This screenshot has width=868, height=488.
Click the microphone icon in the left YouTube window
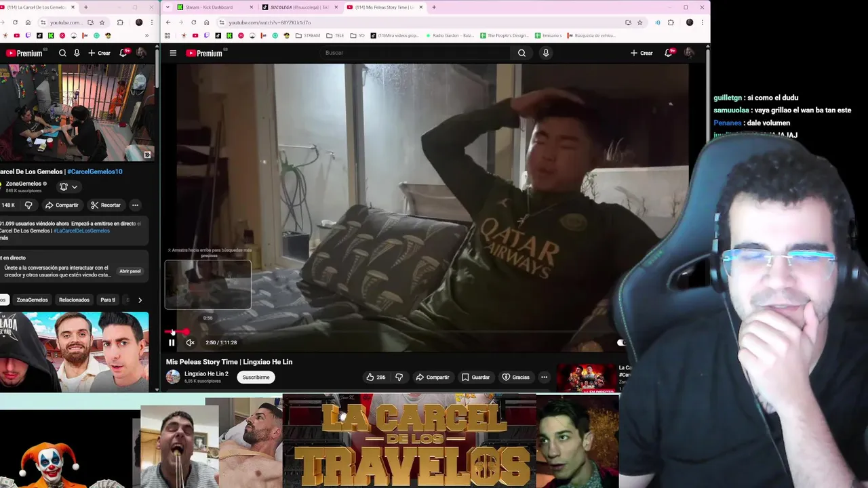pos(77,53)
